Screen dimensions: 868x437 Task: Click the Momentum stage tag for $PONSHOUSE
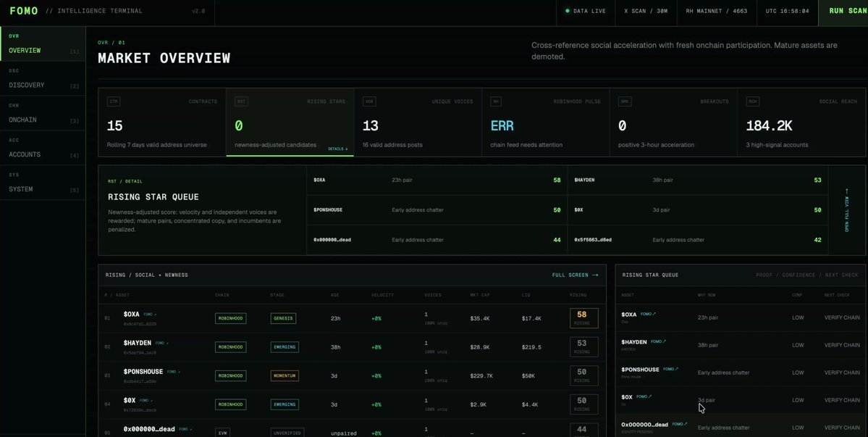[285, 376]
